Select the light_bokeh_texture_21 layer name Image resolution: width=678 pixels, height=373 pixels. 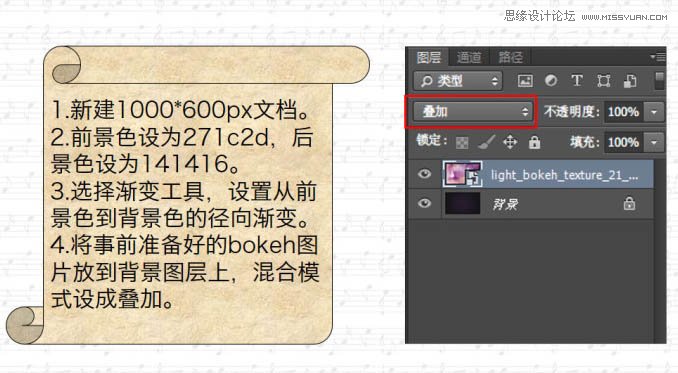pos(564,175)
